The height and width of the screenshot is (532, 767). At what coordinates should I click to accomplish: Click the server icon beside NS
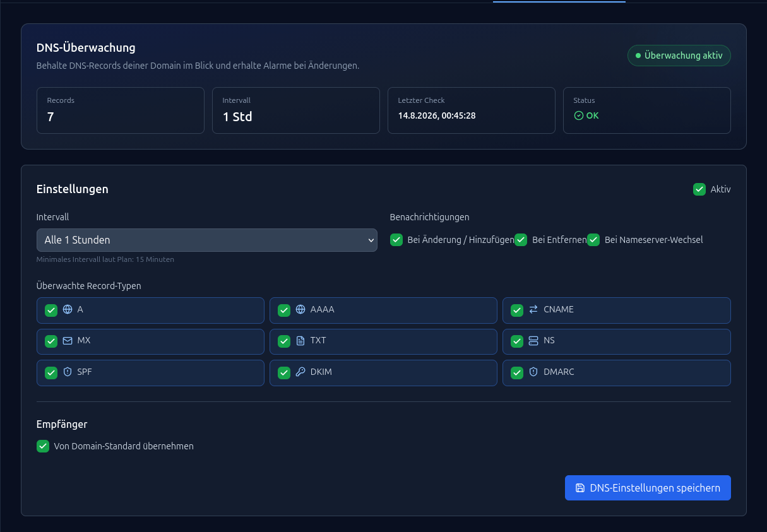(x=533, y=341)
